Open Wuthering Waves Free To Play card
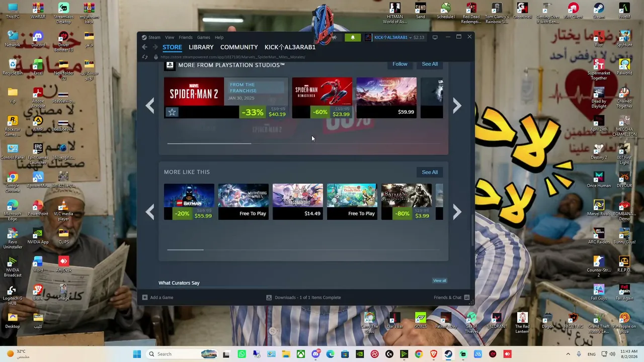The height and width of the screenshot is (362, 644). [x=244, y=202]
